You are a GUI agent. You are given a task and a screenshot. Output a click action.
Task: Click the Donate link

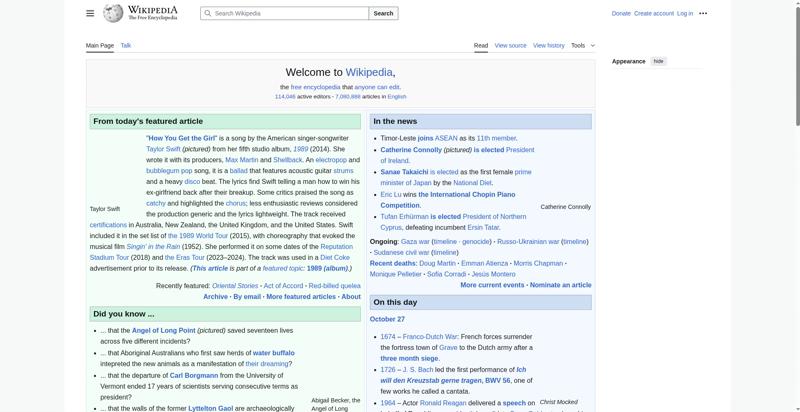621,14
